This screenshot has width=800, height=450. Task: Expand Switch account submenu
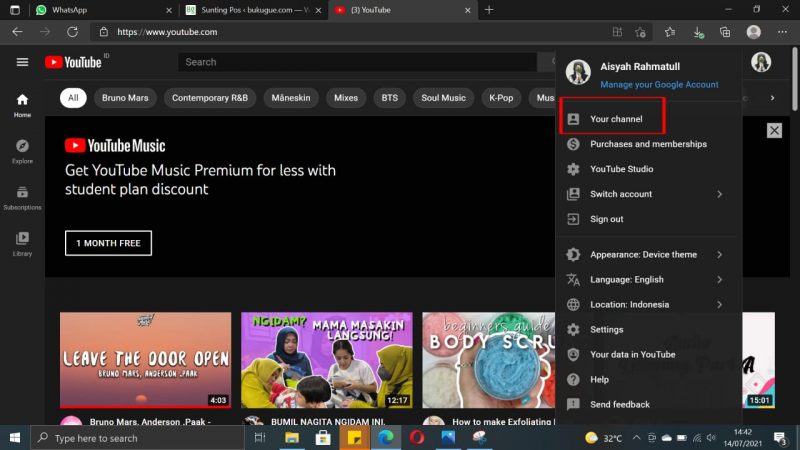click(x=648, y=194)
